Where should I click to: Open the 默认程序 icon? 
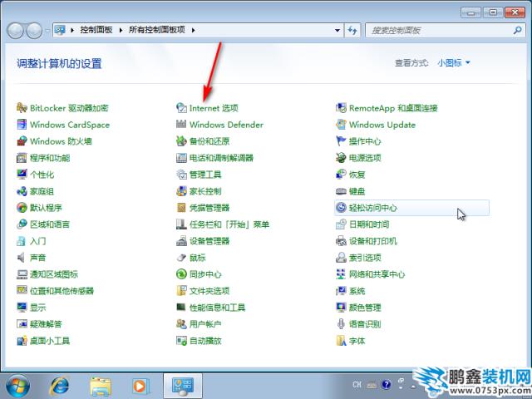[x=22, y=208]
